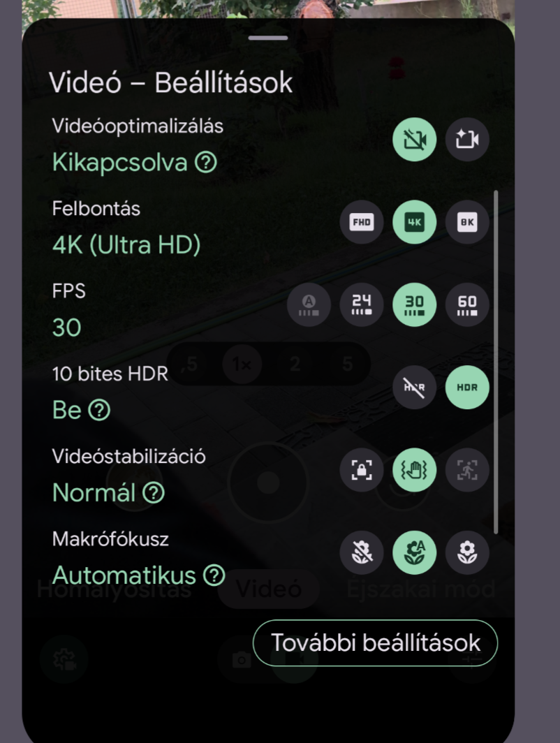Viewport: 560px width, 743px height.
Task: Select FHD resolution option
Action: click(x=362, y=223)
